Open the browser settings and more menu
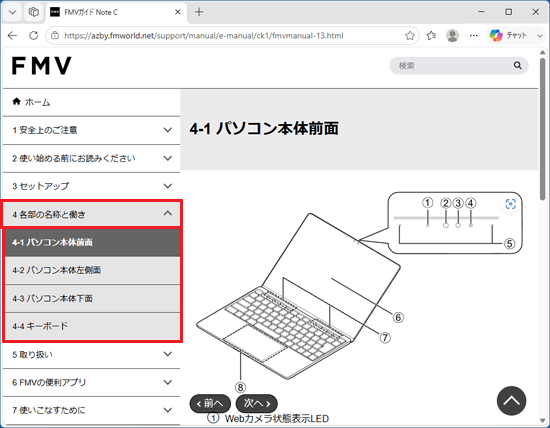 474,35
